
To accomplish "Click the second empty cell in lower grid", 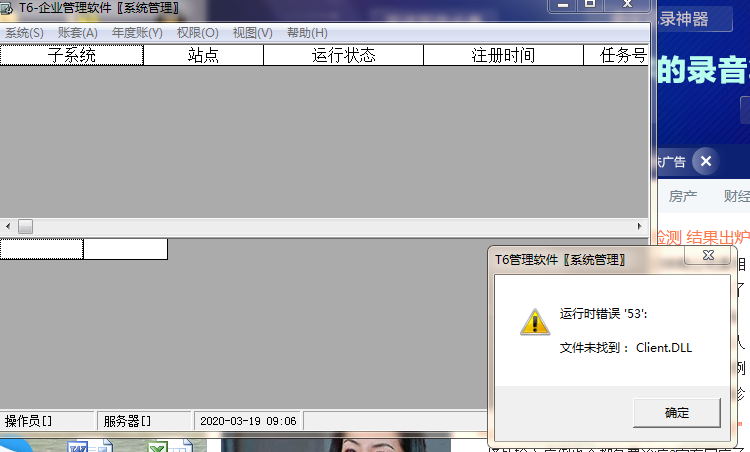I will pos(125,249).
